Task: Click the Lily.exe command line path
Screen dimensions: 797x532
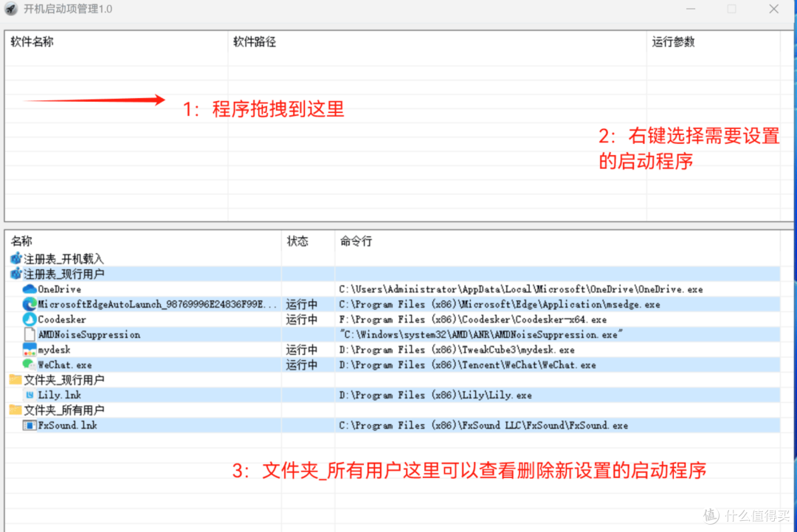Action: 435,395
